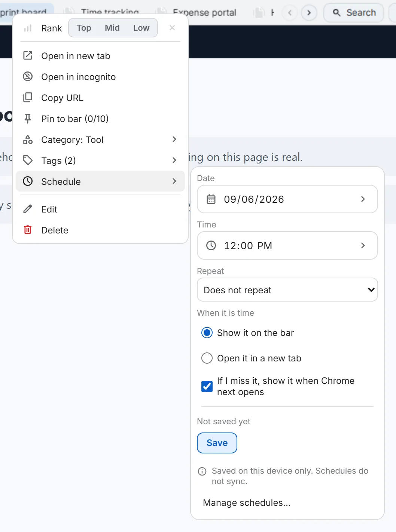396x532 pixels.
Task: Close the context menu with X
Action: (x=172, y=28)
